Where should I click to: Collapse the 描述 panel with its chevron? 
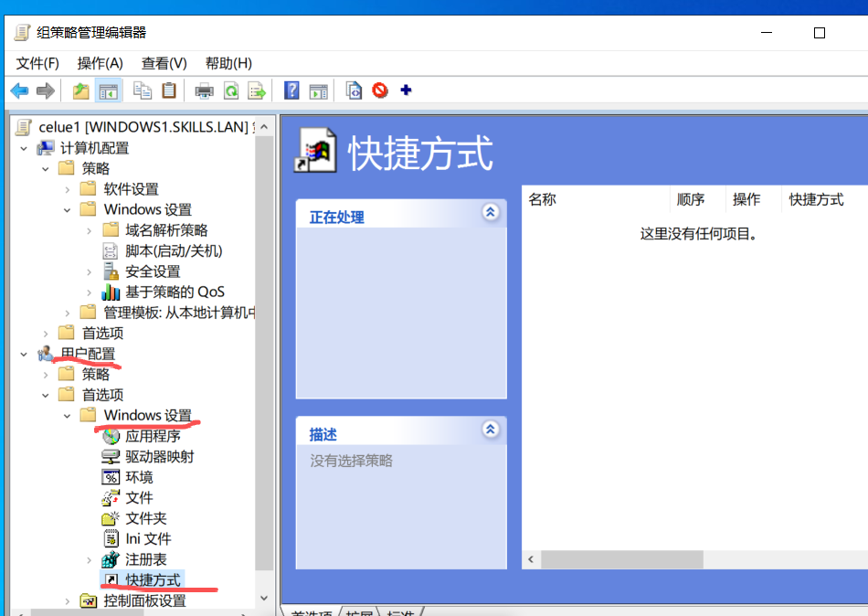(491, 430)
